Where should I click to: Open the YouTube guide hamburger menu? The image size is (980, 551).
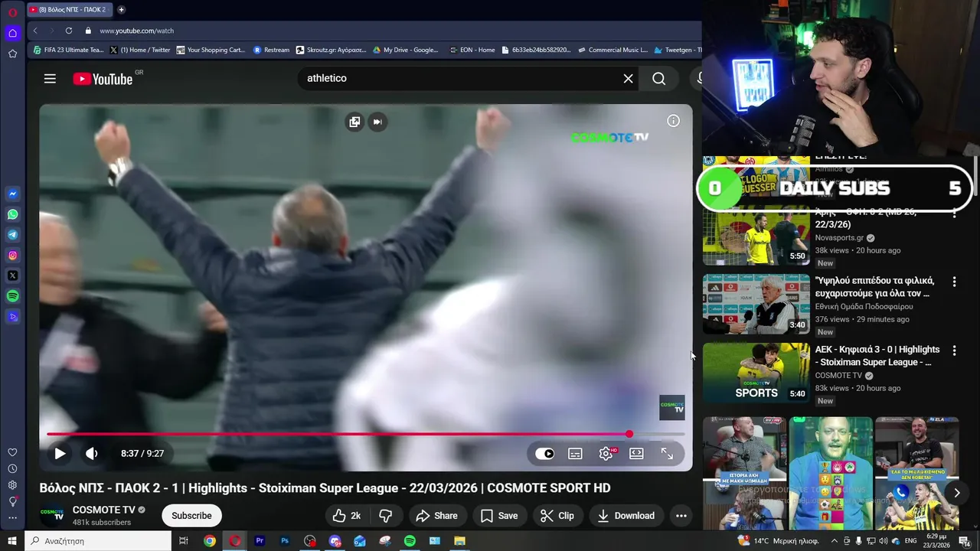pyautogui.click(x=50, y=79)
